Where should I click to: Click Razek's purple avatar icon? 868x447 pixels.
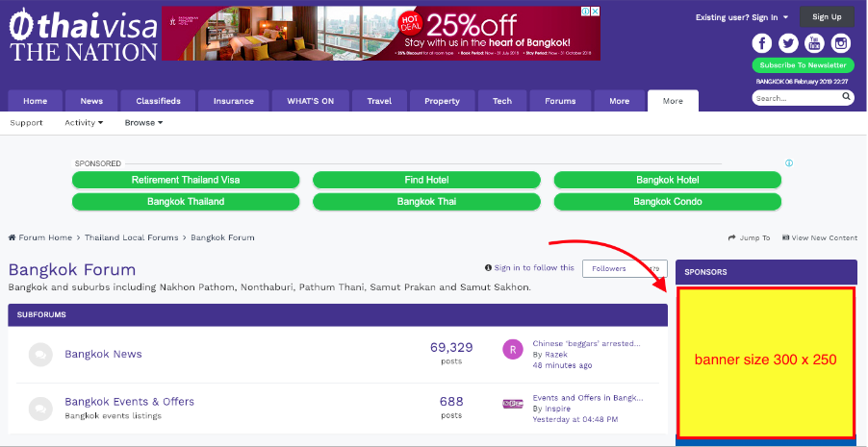(x=513, y=350)
